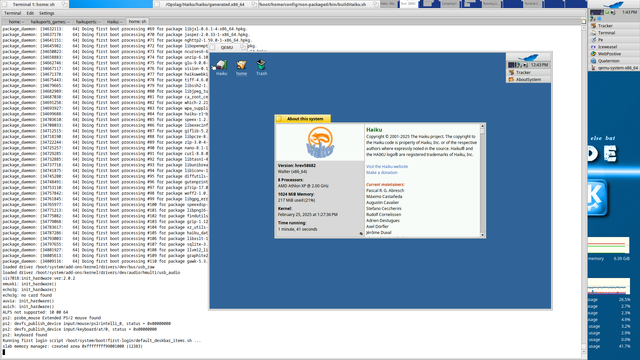640x360 pixels.
Task: Click the 1:43 PM clock in host Deskbar
Action: pos(629,13)
